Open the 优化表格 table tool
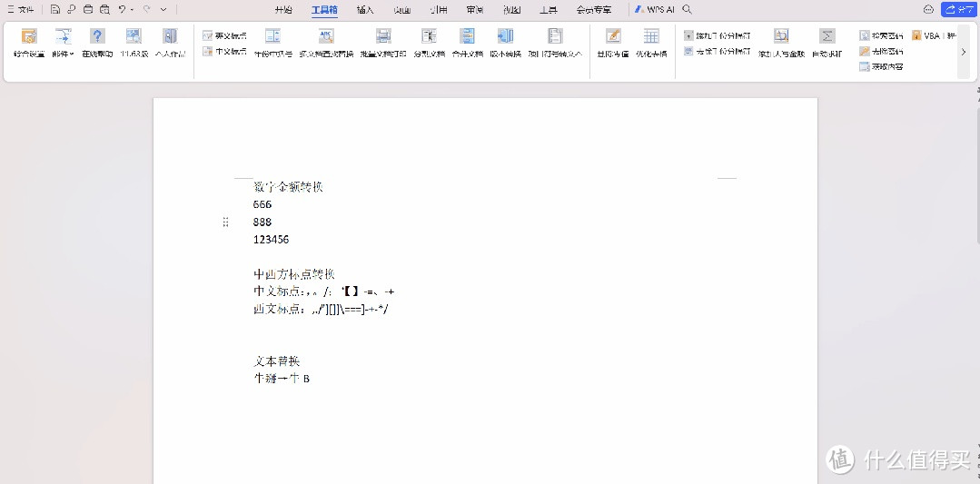The image size is (980, 484). (x=651, y=38)
